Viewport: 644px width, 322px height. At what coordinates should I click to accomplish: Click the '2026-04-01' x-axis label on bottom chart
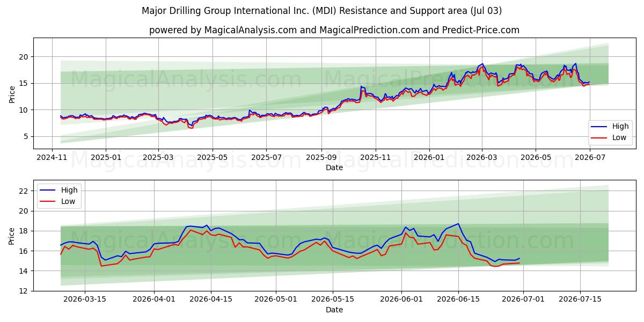(155, 299)
